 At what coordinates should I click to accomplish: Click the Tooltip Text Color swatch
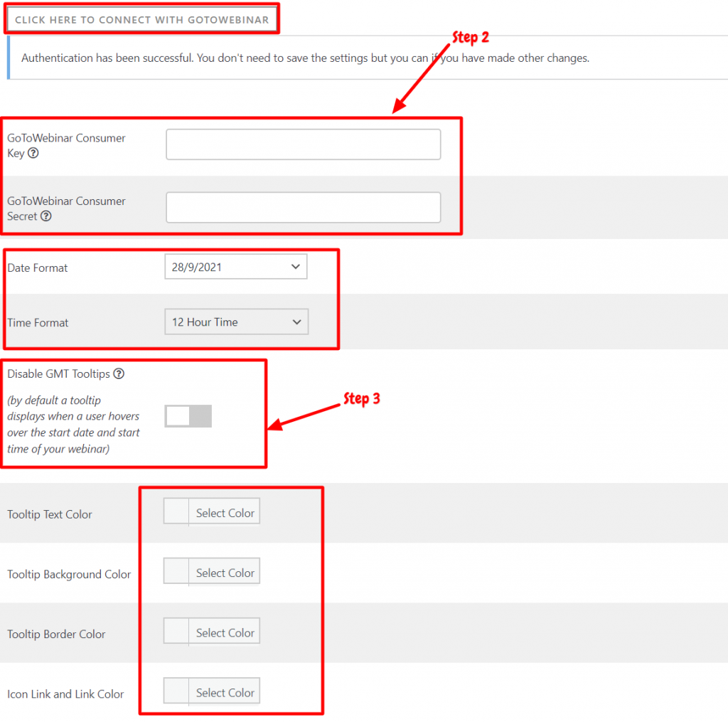pyautogui.click(x=176, y=511)
